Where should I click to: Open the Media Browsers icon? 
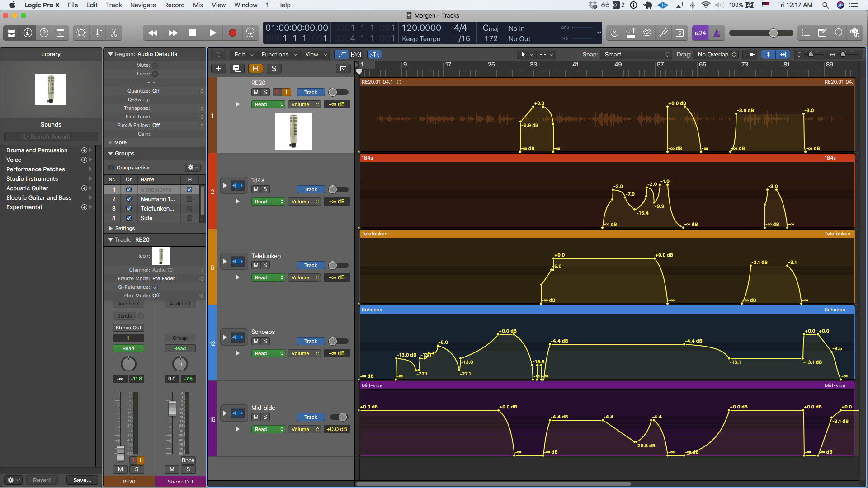(854, 33)
